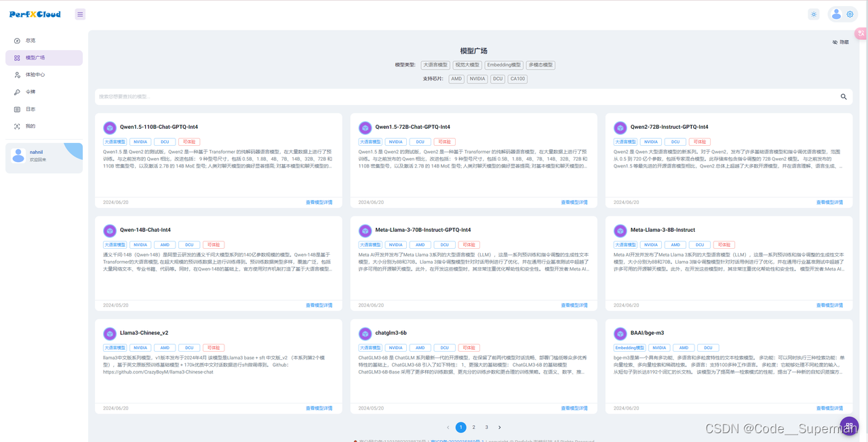Click the 模型广场 page heading

[473, 51]
